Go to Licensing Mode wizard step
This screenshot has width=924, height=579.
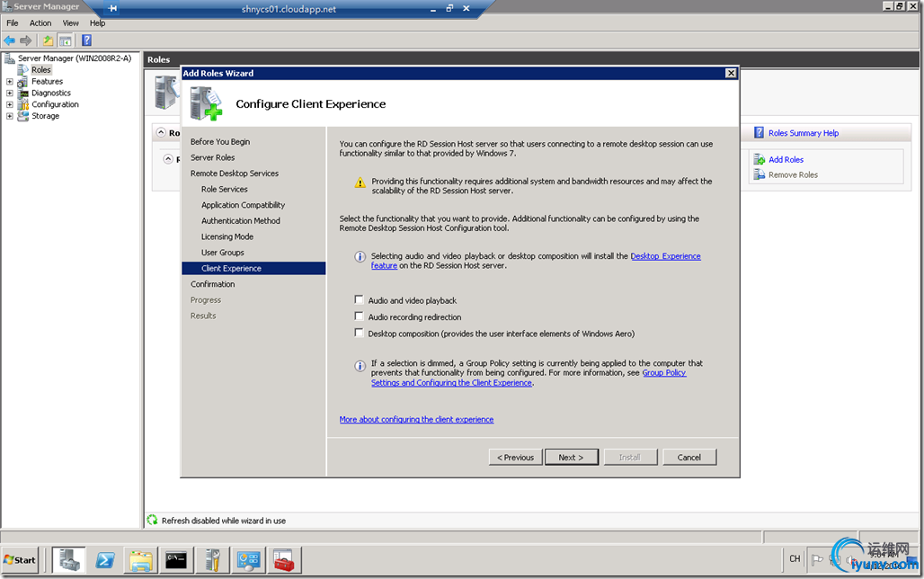pyautogui.click(x=227, y=237)
